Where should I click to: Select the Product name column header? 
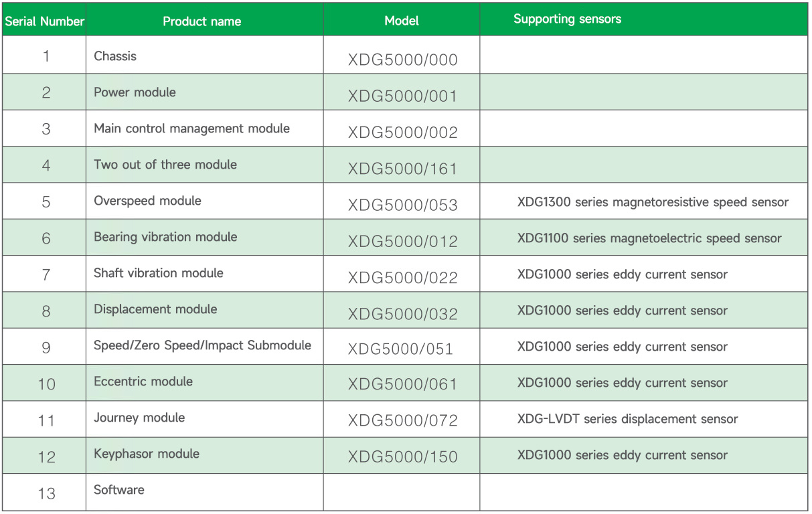(205, 21)
